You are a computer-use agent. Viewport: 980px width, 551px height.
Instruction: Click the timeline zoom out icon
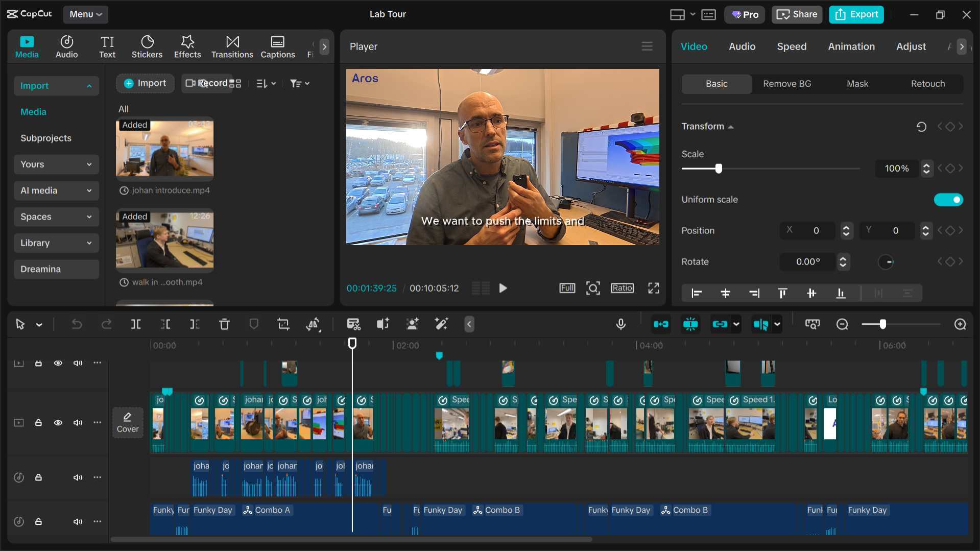click(842, 324)
